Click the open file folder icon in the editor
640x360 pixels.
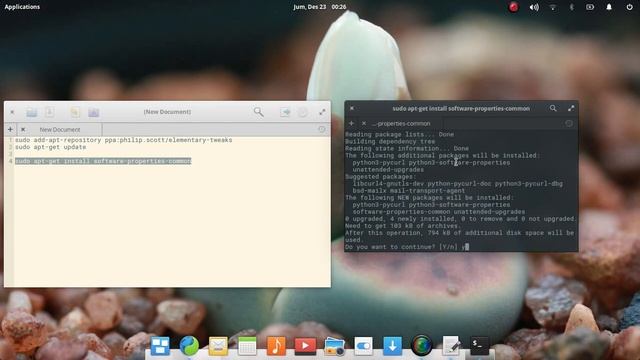click(31, 112)
